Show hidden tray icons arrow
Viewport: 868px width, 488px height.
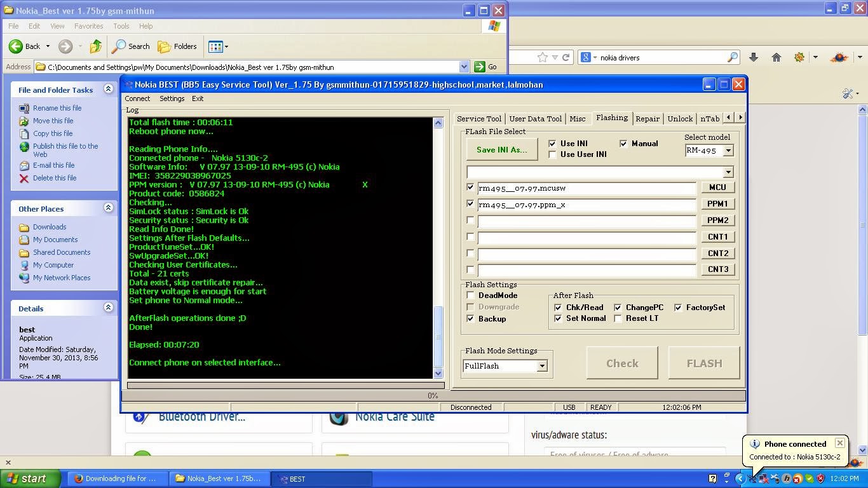coord(740,478)
